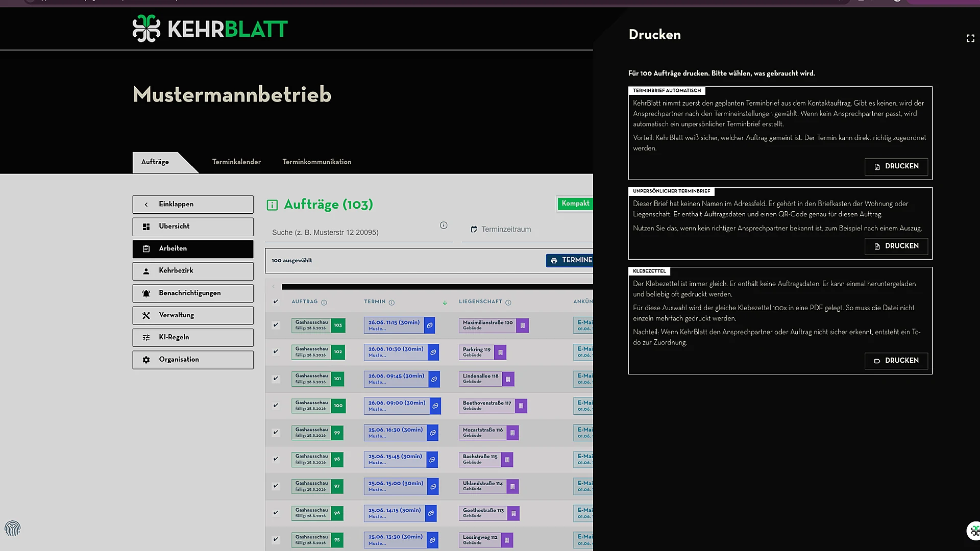Open link icon for 26.06. 09:00 appointment
Image resolution: width=980 pixels, height=551 pixels.
pyautogui.click(x=435, y=406)
